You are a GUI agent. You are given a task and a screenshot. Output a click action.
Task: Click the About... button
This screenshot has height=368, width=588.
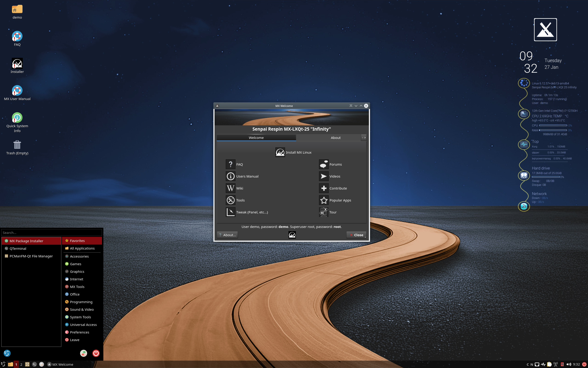tap(227, 235)
